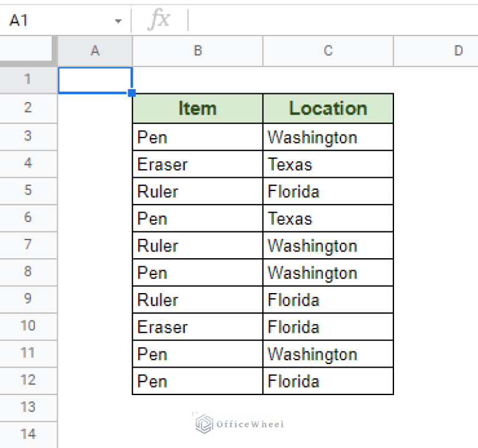Select Texas cell in row 4
Viewport: 478px width, 448px height.
click(x=328, y=164)
